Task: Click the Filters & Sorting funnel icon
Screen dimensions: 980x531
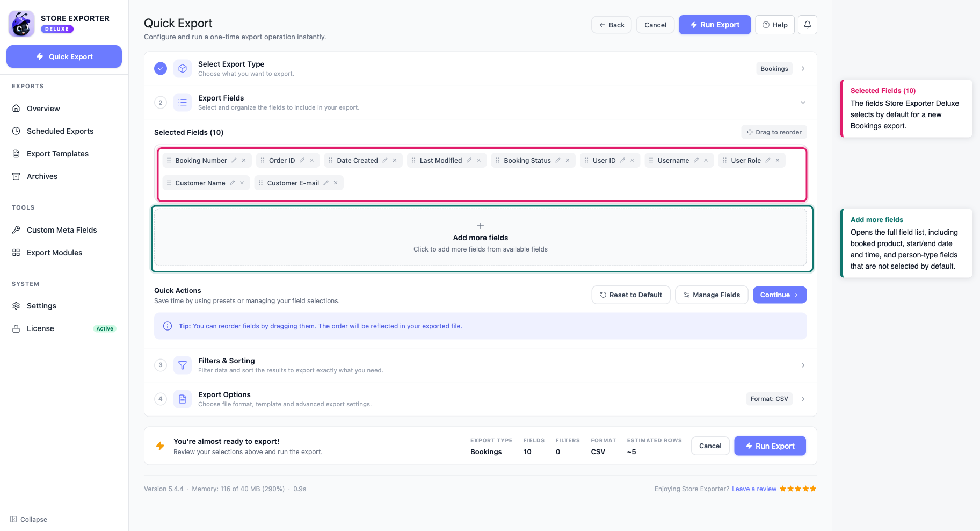Action: click(x=183, y=365)
